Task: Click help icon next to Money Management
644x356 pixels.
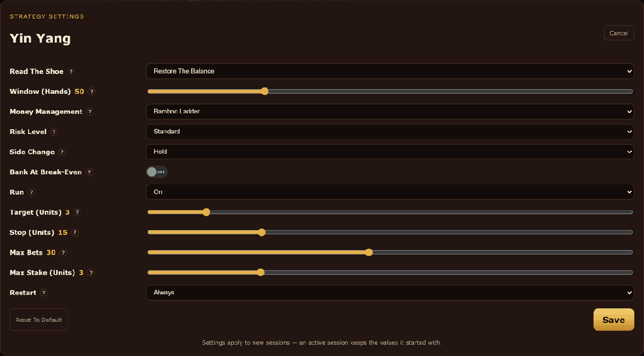Action: click(90, 112)
